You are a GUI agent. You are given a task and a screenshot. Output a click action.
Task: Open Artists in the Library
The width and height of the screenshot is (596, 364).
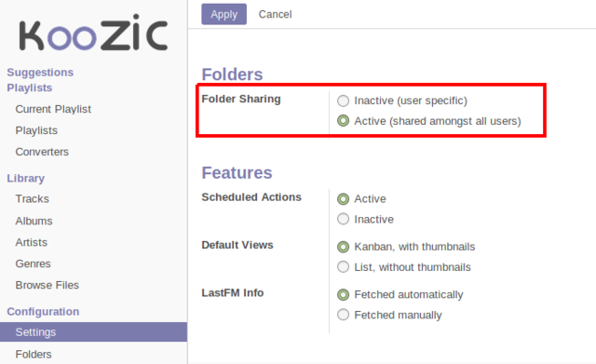pyautogui.click(x=31, y=242)
